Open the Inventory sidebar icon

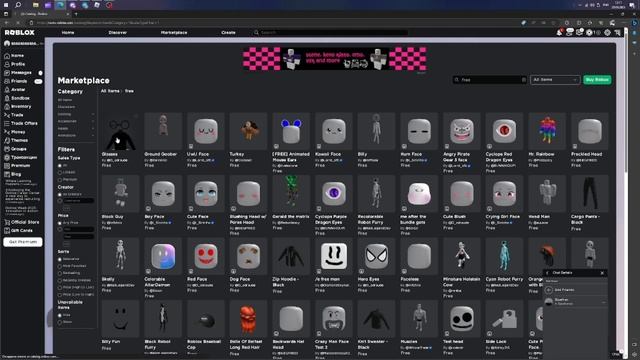pyautogui.click(x=7, y=107)
